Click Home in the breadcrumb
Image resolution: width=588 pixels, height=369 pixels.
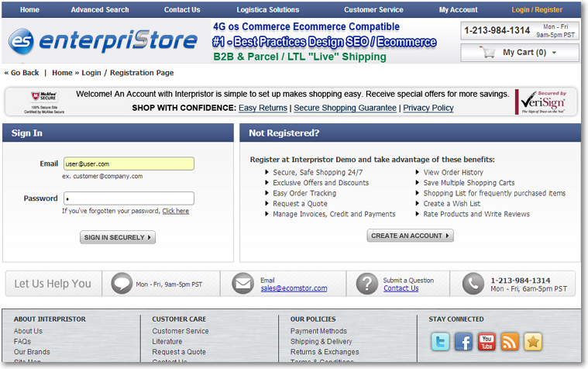pyautogui.click(x=62, y=73)
